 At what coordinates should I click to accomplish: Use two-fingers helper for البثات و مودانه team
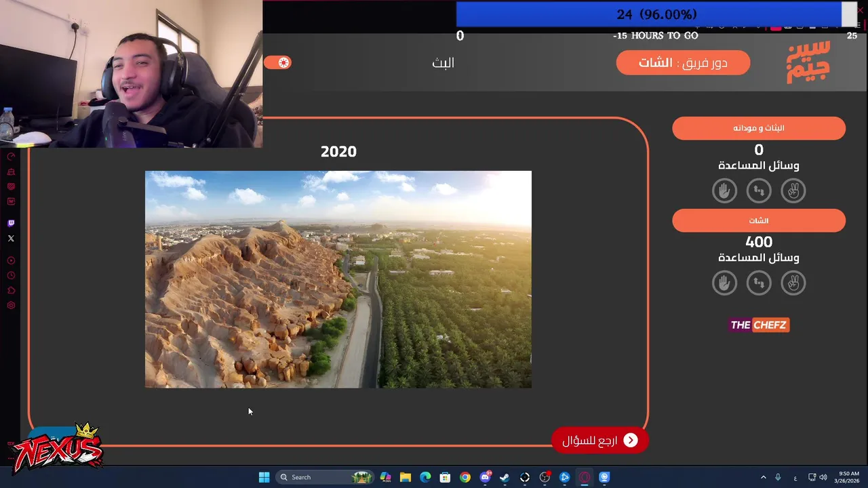click(793, 190)
